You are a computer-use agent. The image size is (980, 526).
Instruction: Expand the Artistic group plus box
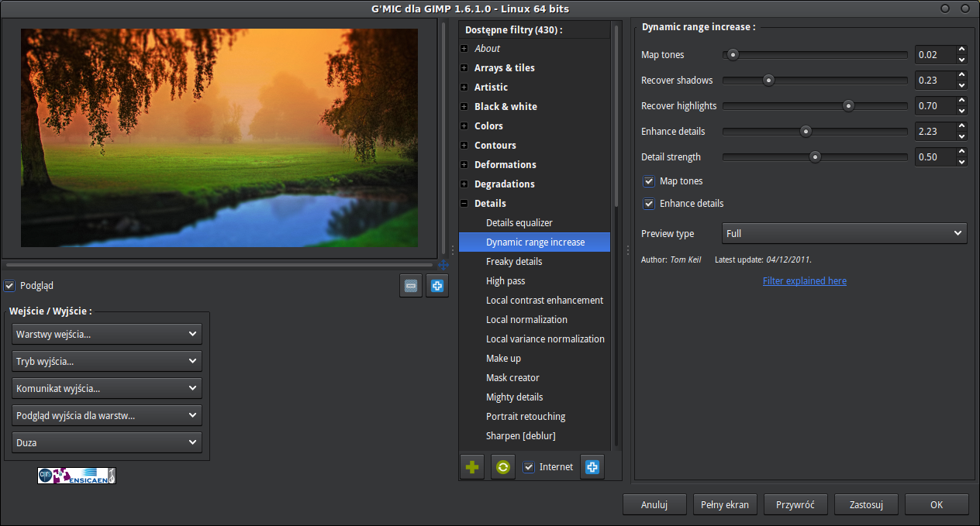click(x=464, y=88)
